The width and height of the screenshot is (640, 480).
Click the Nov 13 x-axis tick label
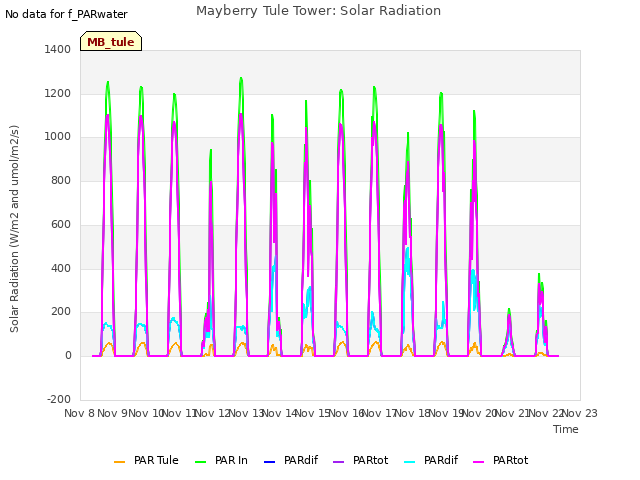[247, 413]
